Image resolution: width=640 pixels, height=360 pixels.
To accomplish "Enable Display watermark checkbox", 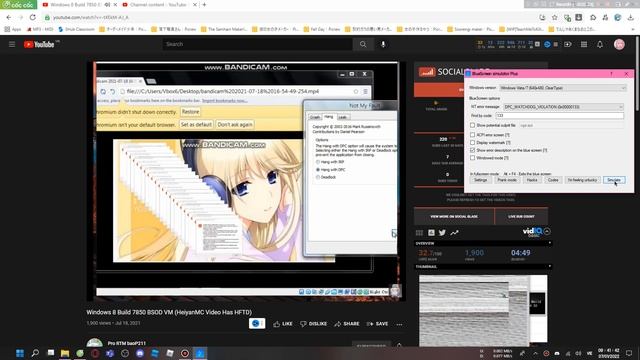I will pyautogui.click(x=473, y=142).
